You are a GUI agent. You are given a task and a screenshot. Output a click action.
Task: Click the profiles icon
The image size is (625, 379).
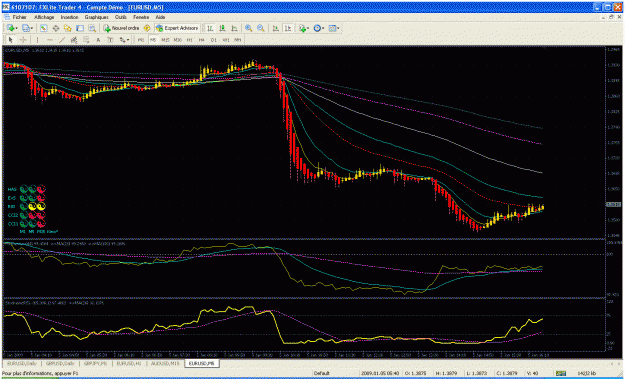click(x=26, y=28)
